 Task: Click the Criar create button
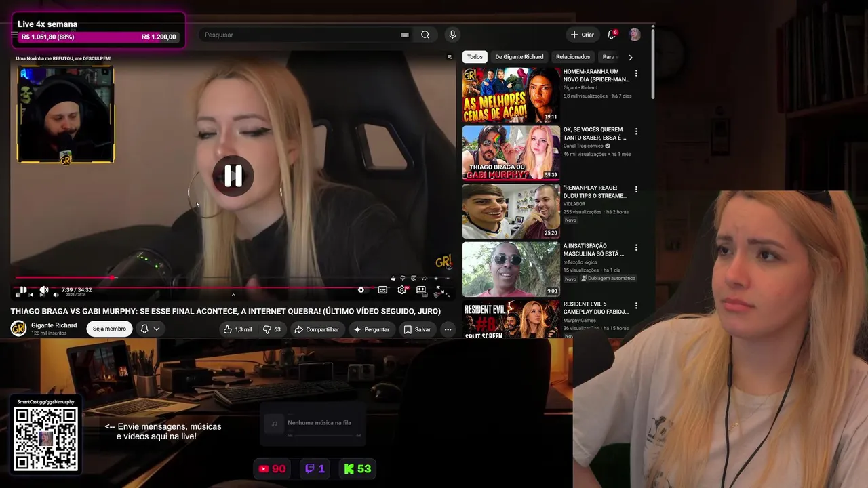pyautogui.click(x=583, y=35)
